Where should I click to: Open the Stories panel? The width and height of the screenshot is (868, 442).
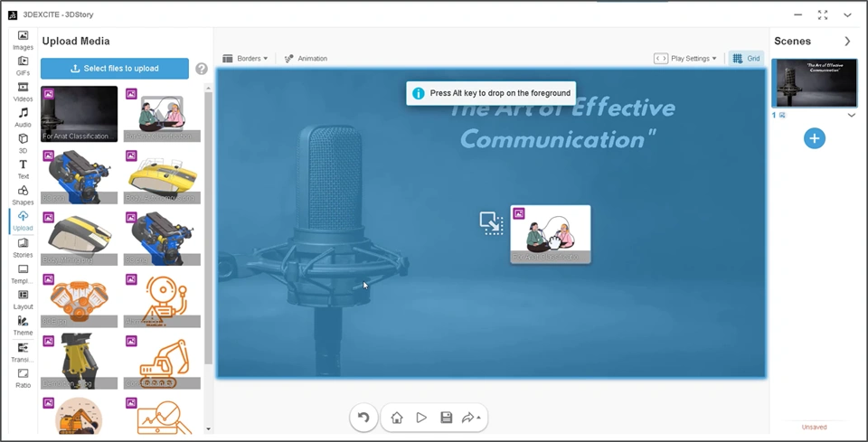point(23,248)
